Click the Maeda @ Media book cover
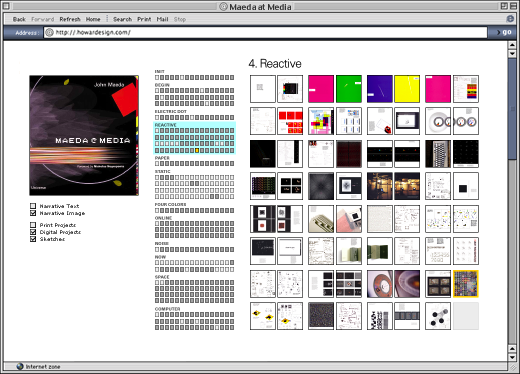520x374 pixels. pos(84,135)
